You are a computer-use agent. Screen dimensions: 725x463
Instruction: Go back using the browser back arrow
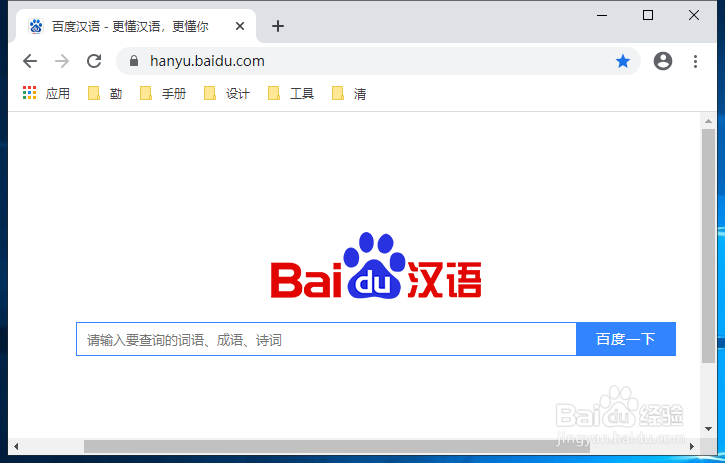coord(30,61)
